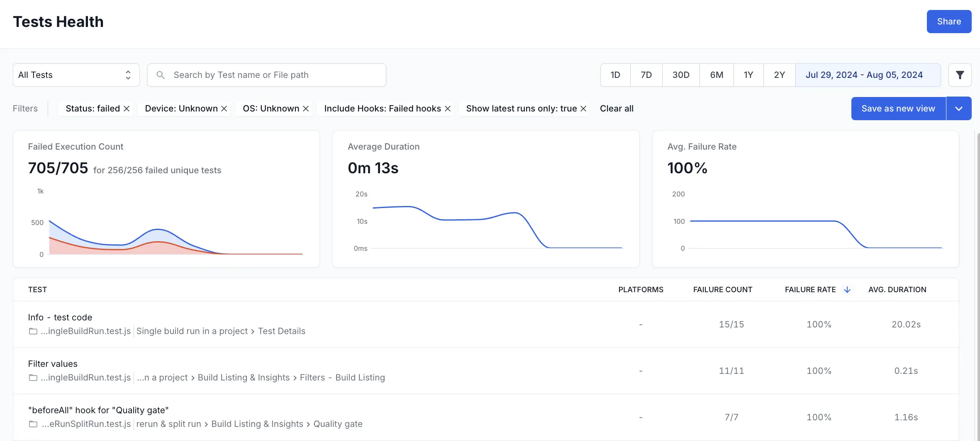The image size is (980, 441).
Task: Click the ...eRunSplitRun.test.js file path
Action: [x=86, y=424]
